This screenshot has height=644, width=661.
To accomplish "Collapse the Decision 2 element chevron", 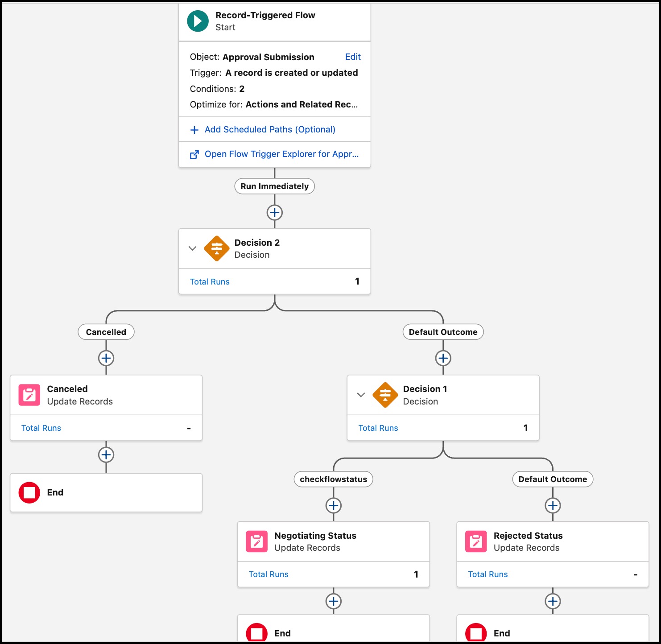I will [192, 248].
